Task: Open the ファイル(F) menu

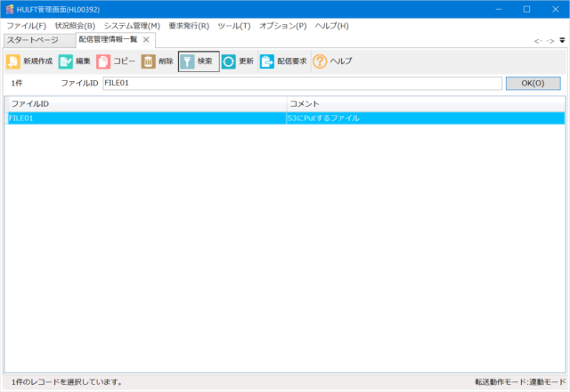Action: (x=27, y=26)
